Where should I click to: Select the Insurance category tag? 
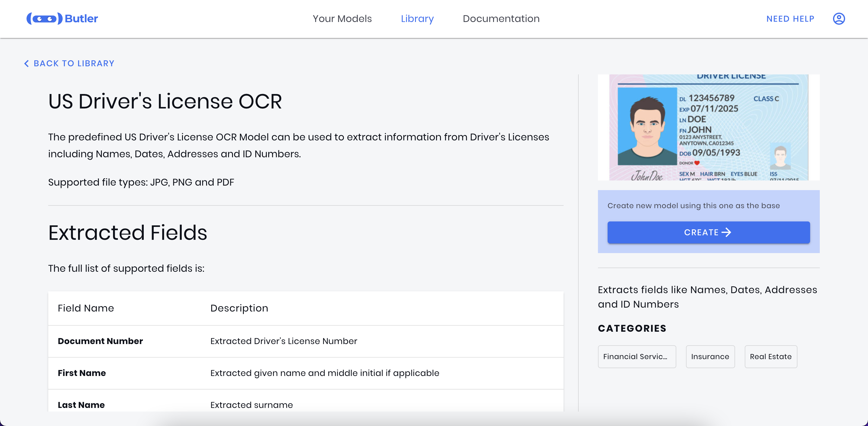point(710,356)
